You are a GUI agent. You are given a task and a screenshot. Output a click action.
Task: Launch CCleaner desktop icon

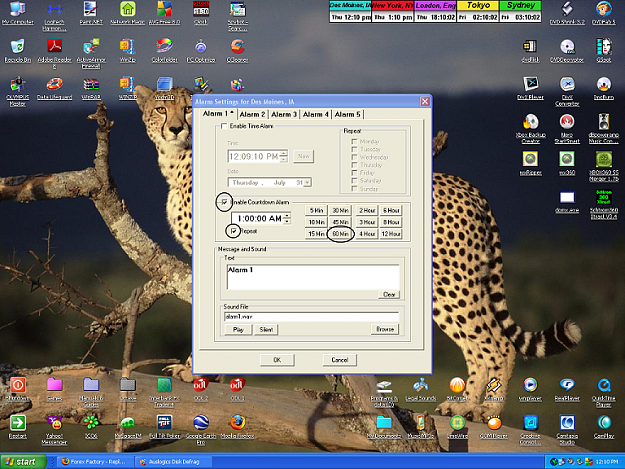[238, 51]
